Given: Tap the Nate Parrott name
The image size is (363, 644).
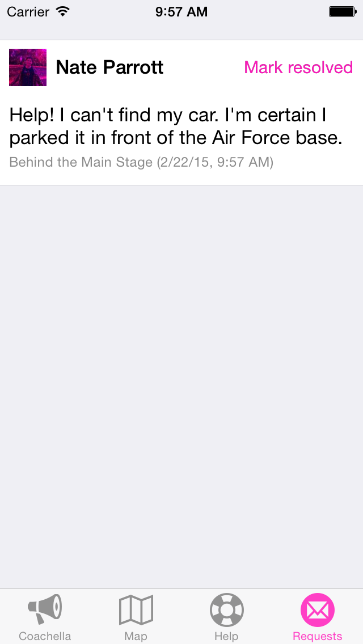Looking at the screenshot, I should click(x=110, y=67).
